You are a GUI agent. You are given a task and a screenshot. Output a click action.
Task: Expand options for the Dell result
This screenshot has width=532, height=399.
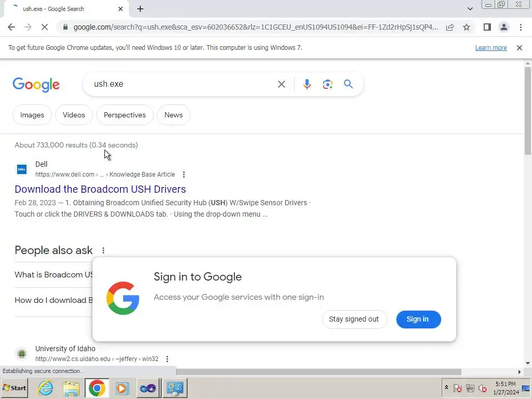[x=183, y=175]
